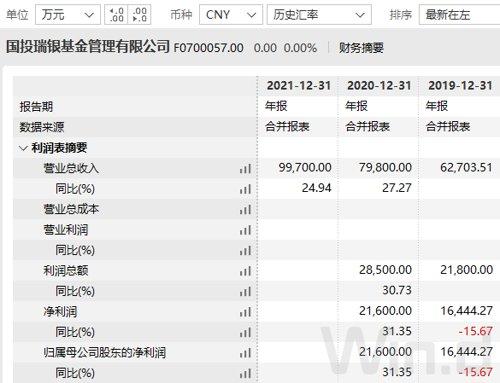500x383 pixels.
Task: Click chart icon for 同比(%) under 利润总额
Action: [x=245, y=292]
